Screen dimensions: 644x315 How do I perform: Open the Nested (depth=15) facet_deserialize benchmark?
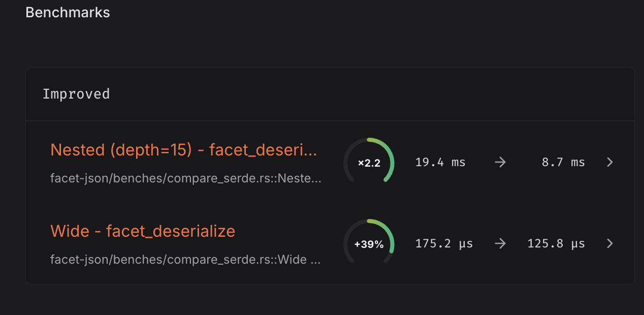pyautogui.click(x=184, y=150)
